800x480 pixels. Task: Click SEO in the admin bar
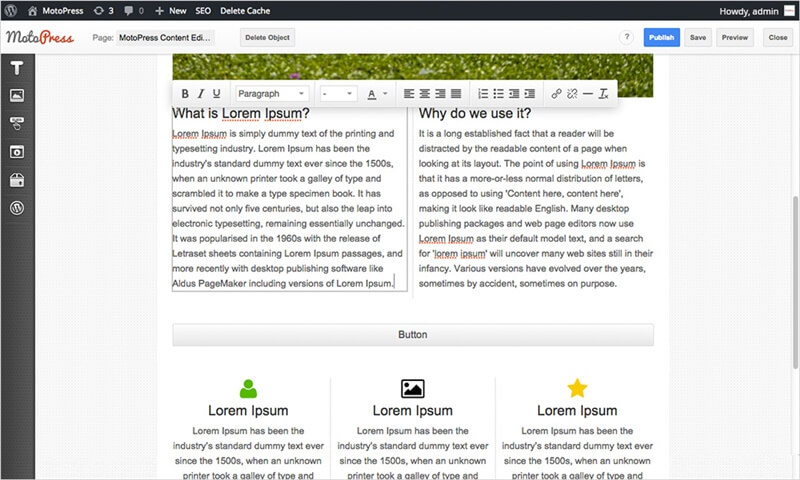pyautogui.click(x=203, y=10)
